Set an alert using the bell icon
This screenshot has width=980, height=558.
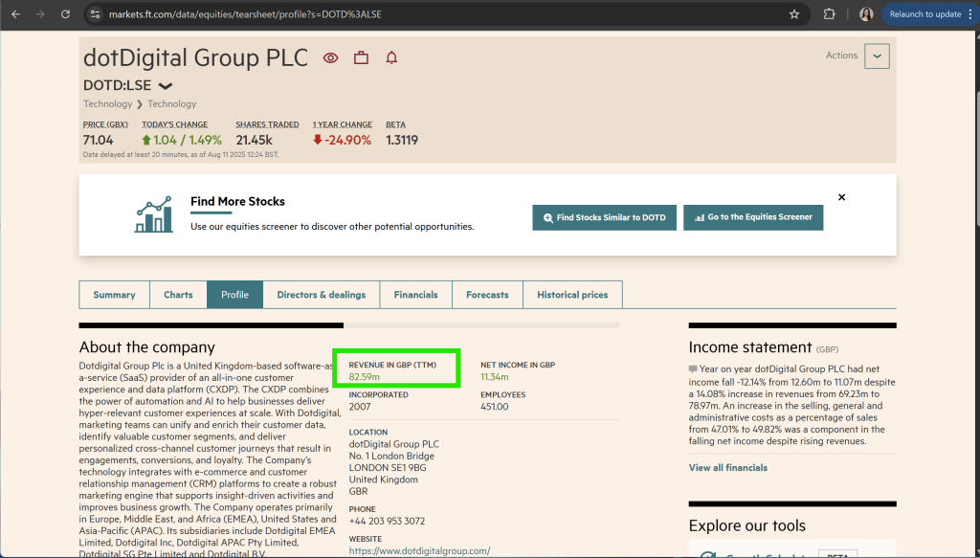391,58
